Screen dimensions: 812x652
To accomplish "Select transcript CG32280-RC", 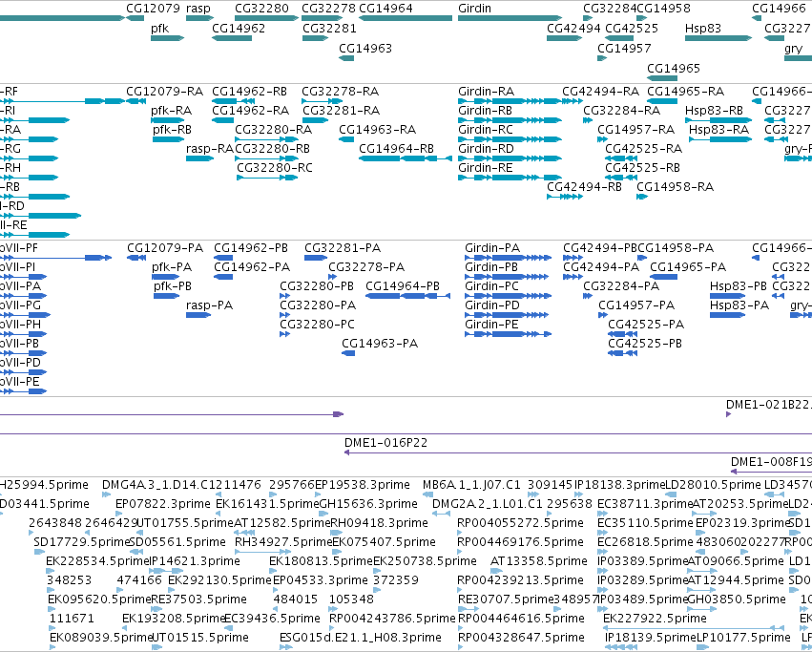I will click(267, 178).
